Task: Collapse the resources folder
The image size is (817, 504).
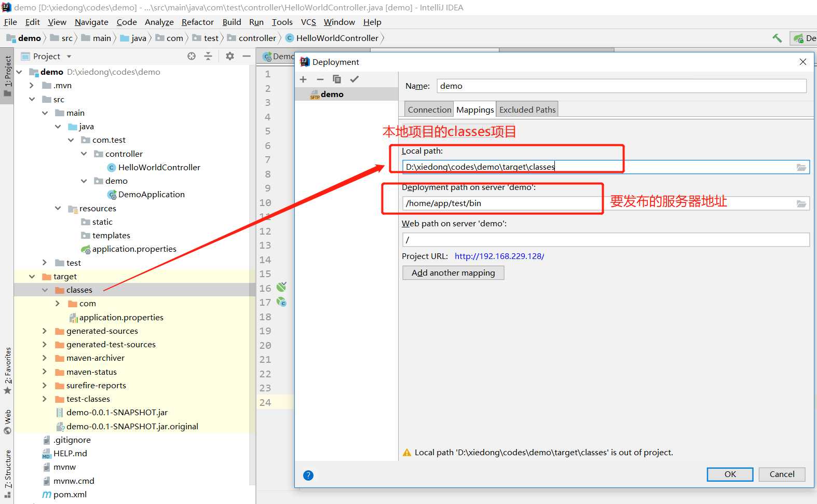Action: [x=58, y=208]
